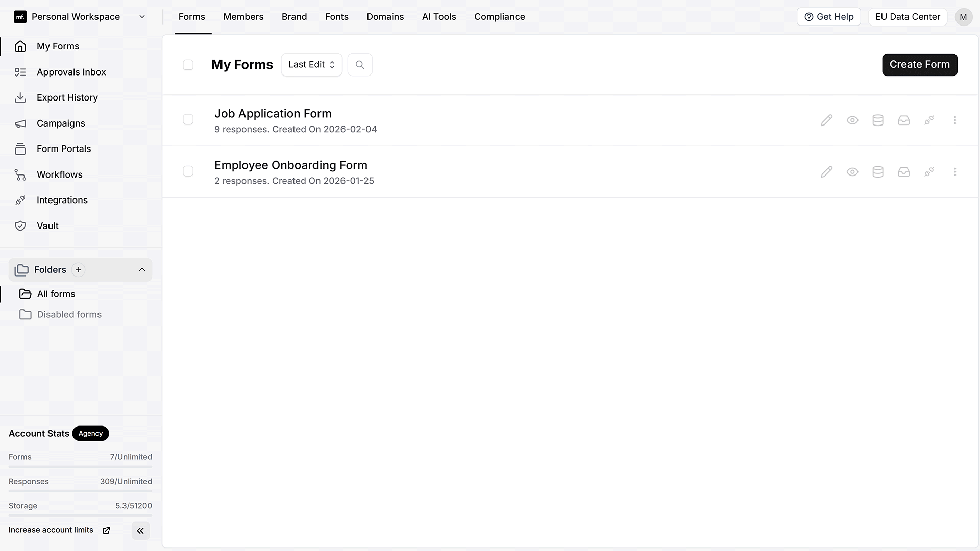Screen dimensions: 980x551
Task: Open Job Application Form more options menu
Action: 955,120
